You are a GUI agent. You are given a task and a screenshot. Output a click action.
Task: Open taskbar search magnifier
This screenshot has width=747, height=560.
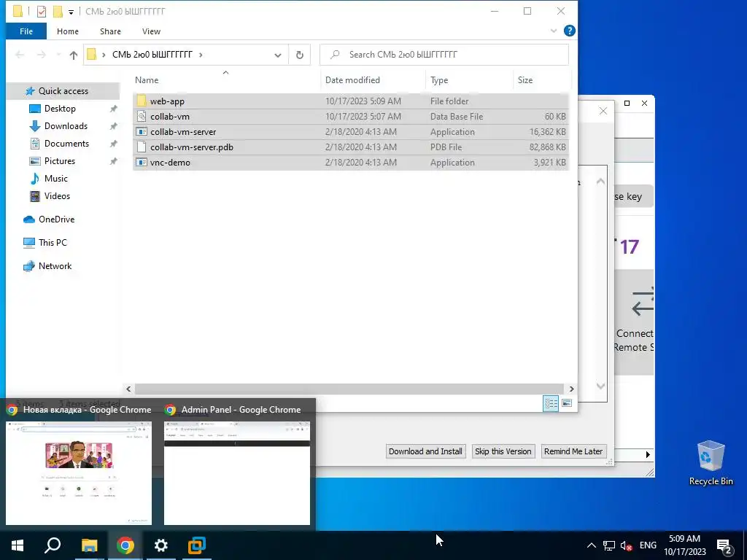(53, 545)
